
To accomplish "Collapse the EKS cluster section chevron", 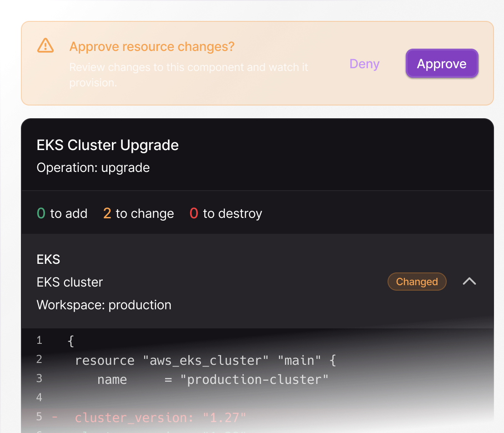I will (469, 282).
